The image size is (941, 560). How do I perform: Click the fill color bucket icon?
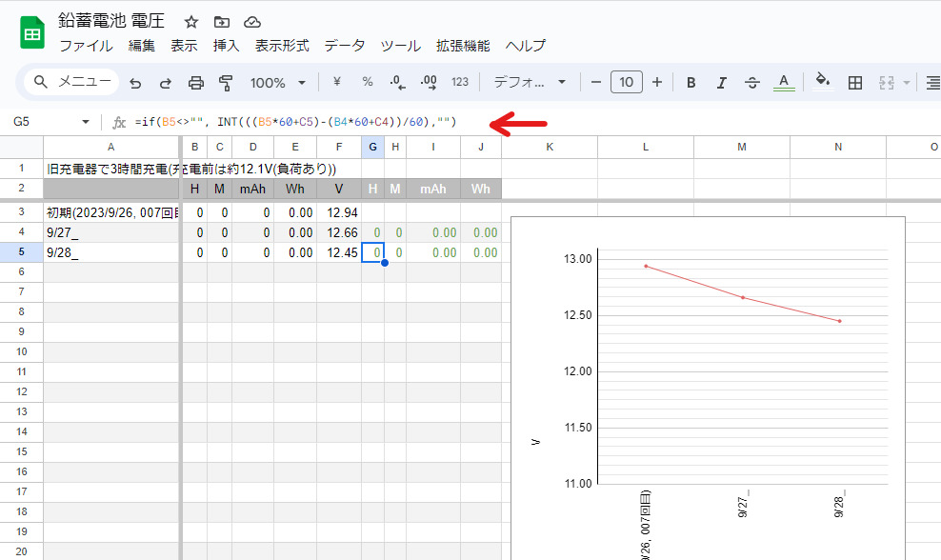coord(823,82)
